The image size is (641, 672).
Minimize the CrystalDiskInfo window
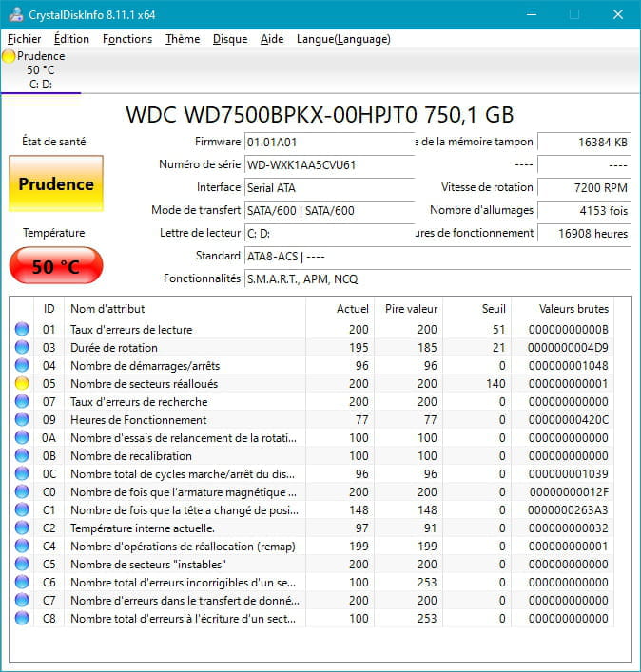point(532,14)
